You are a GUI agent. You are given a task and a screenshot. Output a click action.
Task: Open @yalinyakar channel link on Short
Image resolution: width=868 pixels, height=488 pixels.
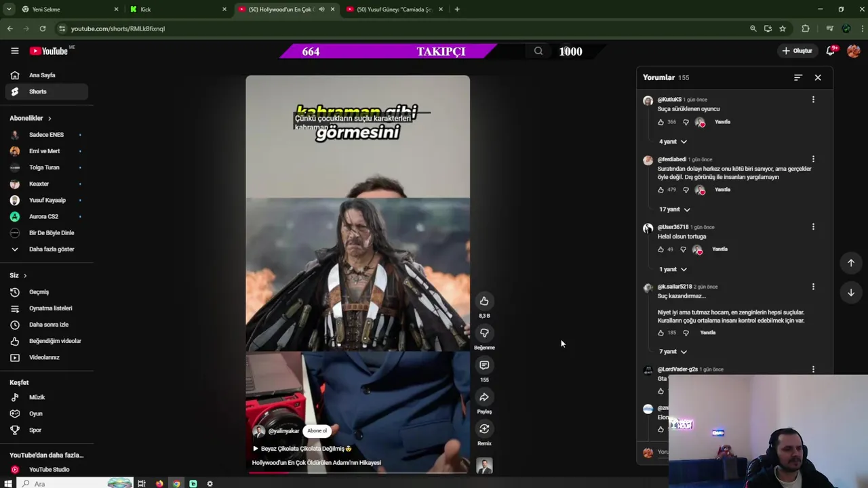pyautogui.click(x=283, y=431)
